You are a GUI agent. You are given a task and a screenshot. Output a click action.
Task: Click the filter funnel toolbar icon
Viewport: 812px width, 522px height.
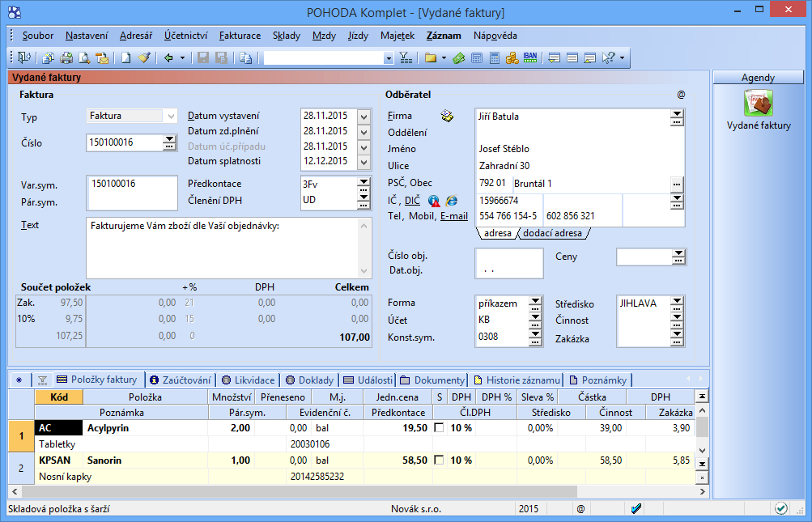coord(406,57)
